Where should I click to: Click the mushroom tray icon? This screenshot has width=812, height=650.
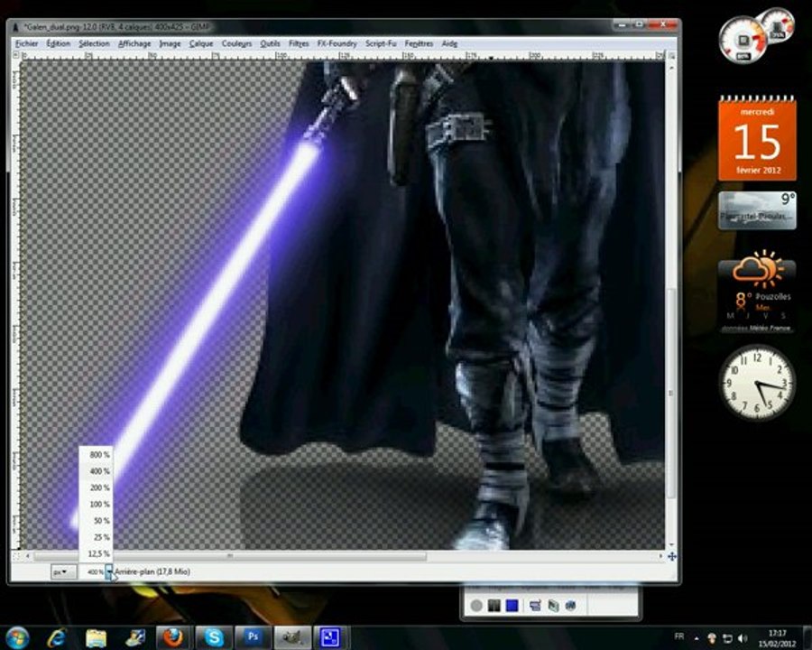pyautogui.click(x=712, y=638)
